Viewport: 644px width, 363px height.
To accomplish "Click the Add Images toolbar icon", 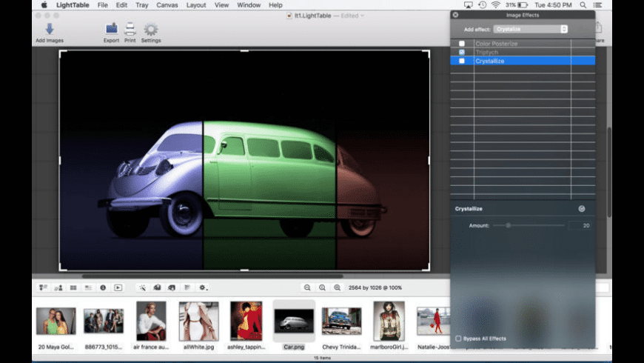I will (x=50, y=30).
